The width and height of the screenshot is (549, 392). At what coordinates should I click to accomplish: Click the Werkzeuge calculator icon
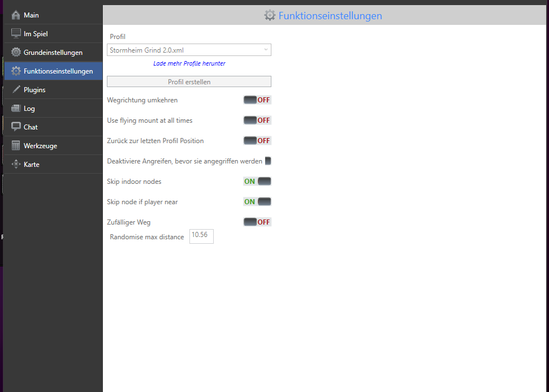(x=16, y=146)
